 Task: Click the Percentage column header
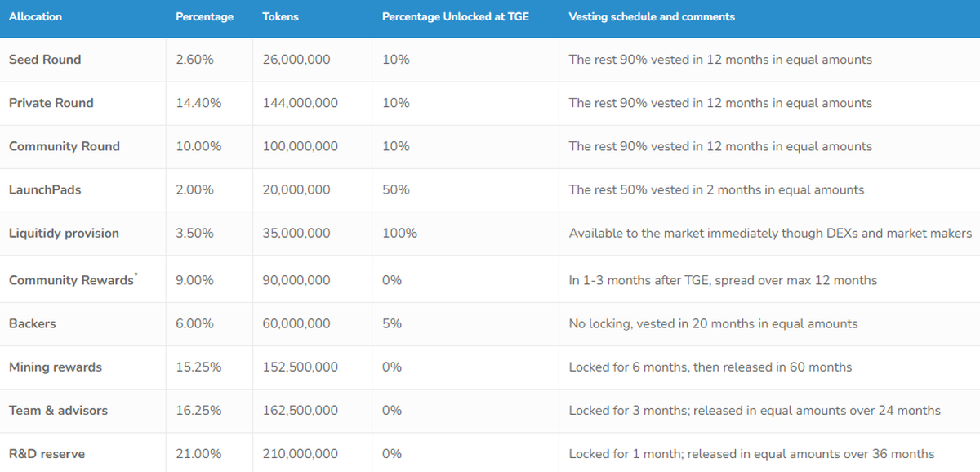[204, 16]
